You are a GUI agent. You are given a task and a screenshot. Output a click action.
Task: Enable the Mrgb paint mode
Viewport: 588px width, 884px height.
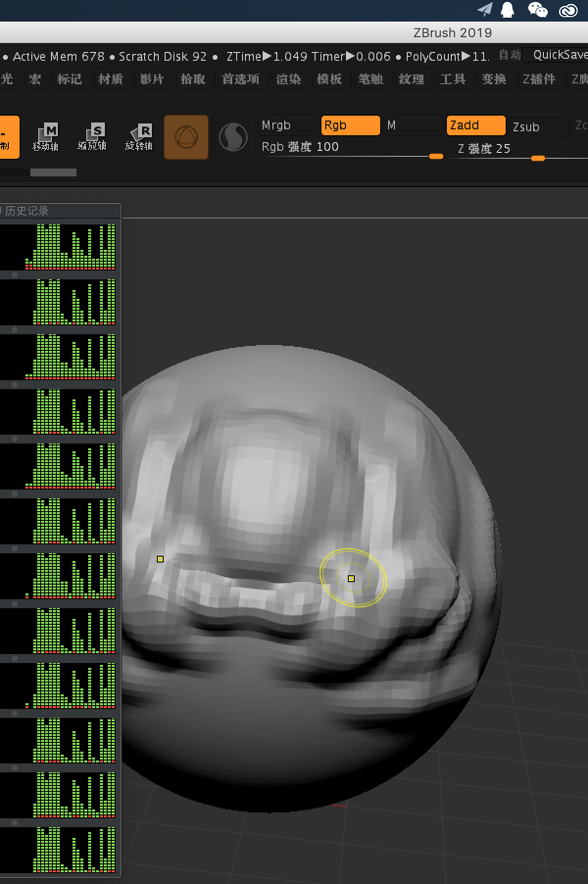tap(288, 125)
